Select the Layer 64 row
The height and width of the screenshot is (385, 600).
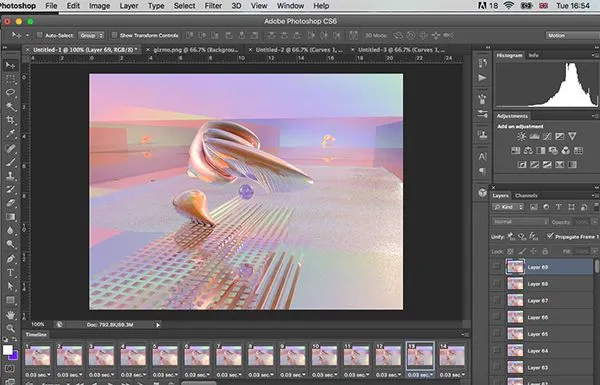tap(541, 351)
